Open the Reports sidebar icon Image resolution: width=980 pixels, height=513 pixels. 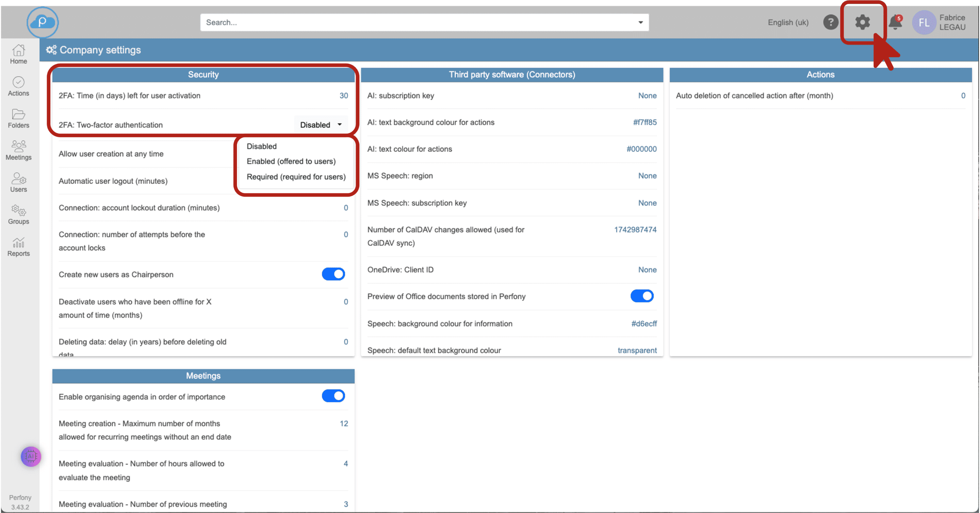click(x=18, y=247)
